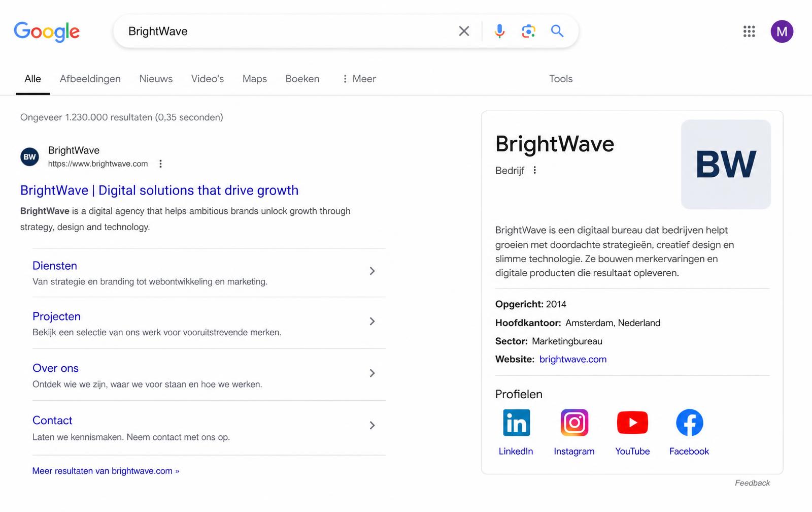Viewport: 812px width, 512px height.
Task: Open the three-dot menu beside brightwave.com URL
Action: pyautogui.click(x=160, y=164)
